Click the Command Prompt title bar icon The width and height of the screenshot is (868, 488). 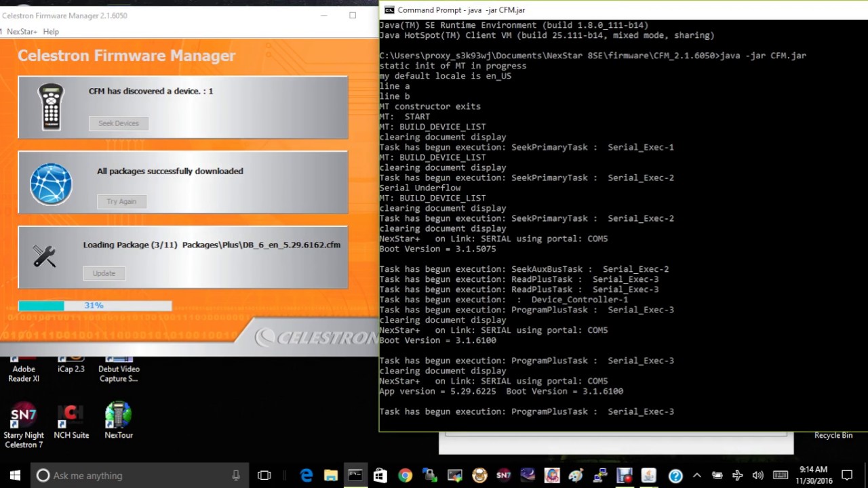tap(389, 9)
